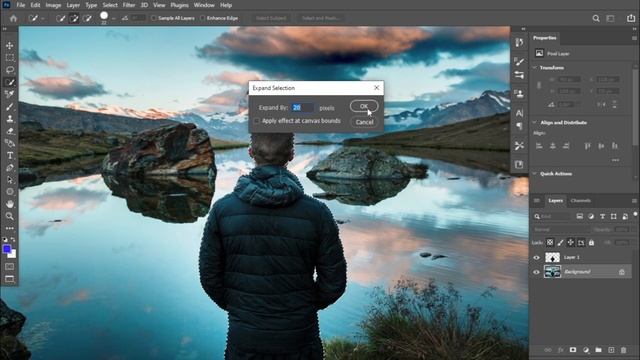Choose New Selection mode icon

61,18
